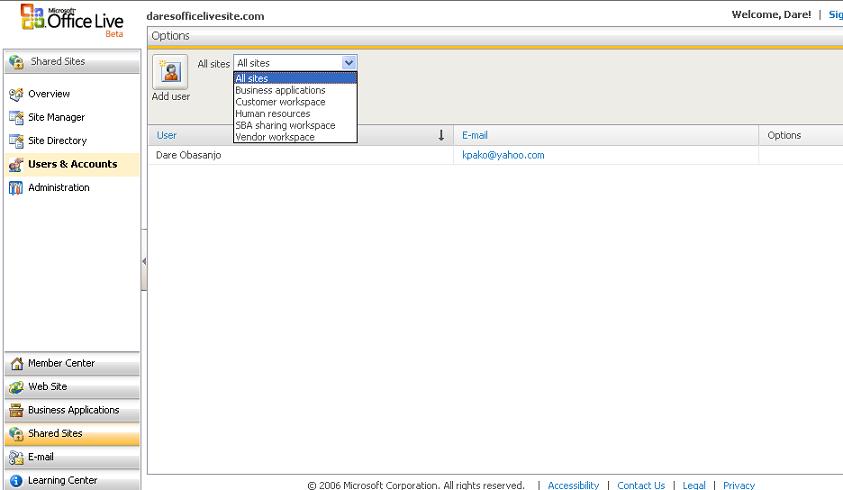843x490 pixels.
Task: Click the Learning Center info icon
Action: (x=16, y=481)
